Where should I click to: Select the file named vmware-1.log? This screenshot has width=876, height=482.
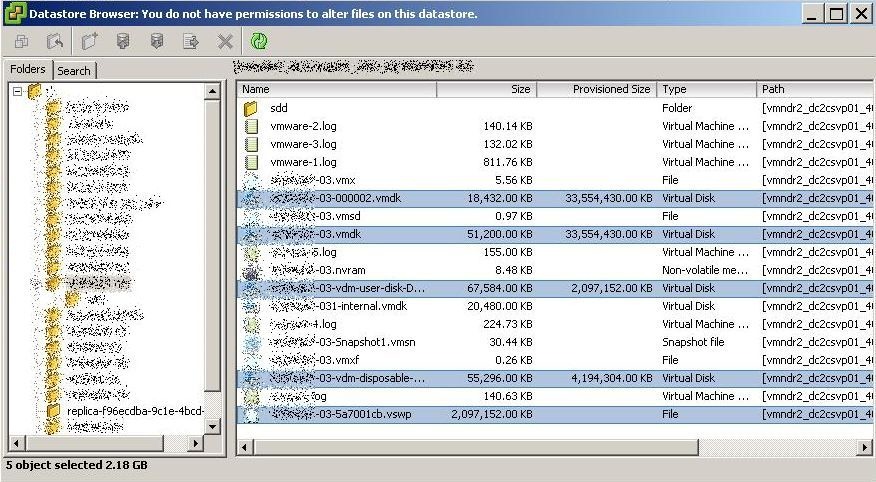(x=303, y=162)
